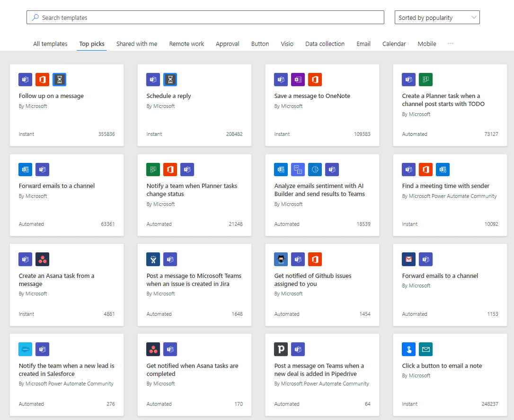Click the Jira icon on Post a message card

tap(153, 259)
